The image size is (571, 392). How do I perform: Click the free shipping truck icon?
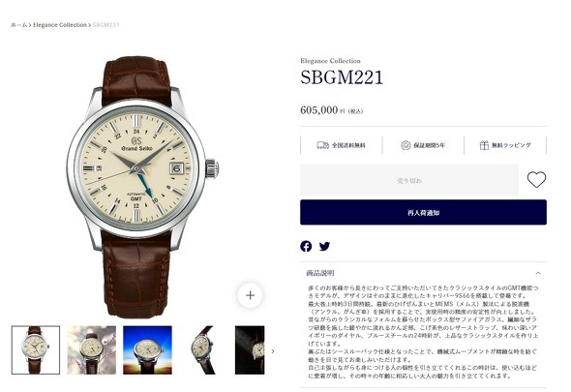pos(322,145)
